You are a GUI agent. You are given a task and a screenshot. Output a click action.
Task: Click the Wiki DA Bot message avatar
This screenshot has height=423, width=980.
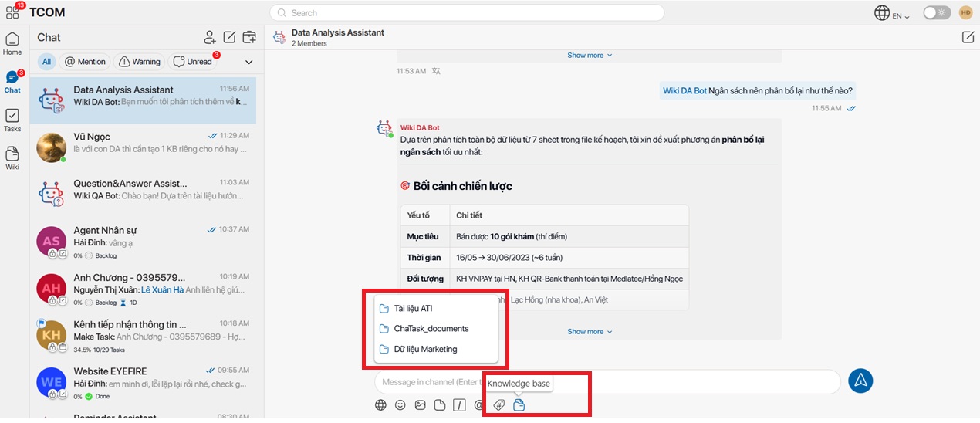(x=385, y=128)
